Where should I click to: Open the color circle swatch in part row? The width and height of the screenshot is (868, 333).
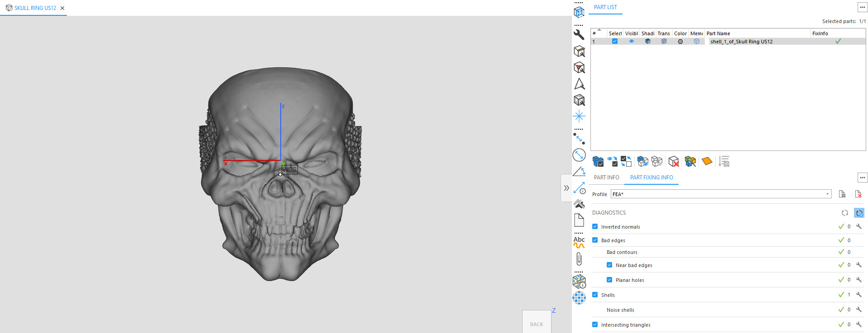(680, 42)
